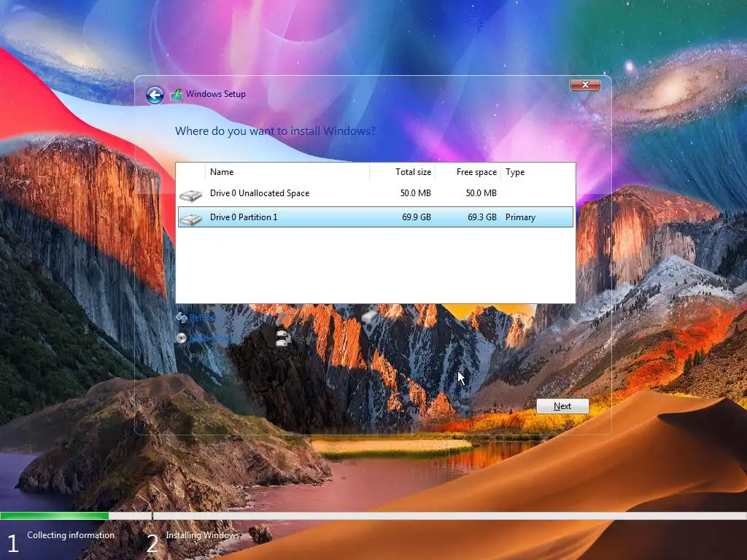Click the green setup progress bar

(x=54, y=516)
